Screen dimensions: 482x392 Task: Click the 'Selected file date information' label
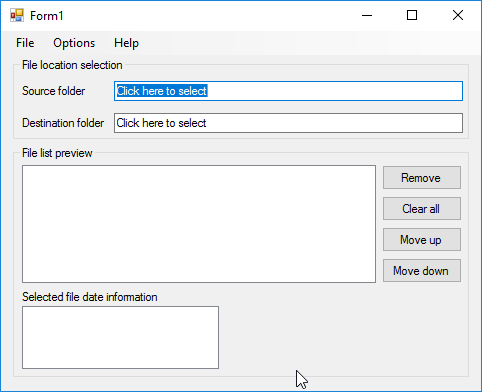point(90,297)
